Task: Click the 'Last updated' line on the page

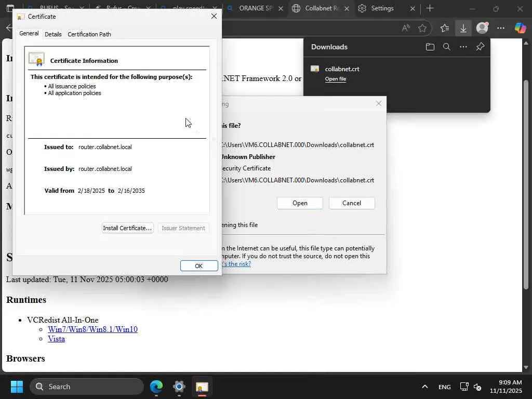Action: click(87, 279)
